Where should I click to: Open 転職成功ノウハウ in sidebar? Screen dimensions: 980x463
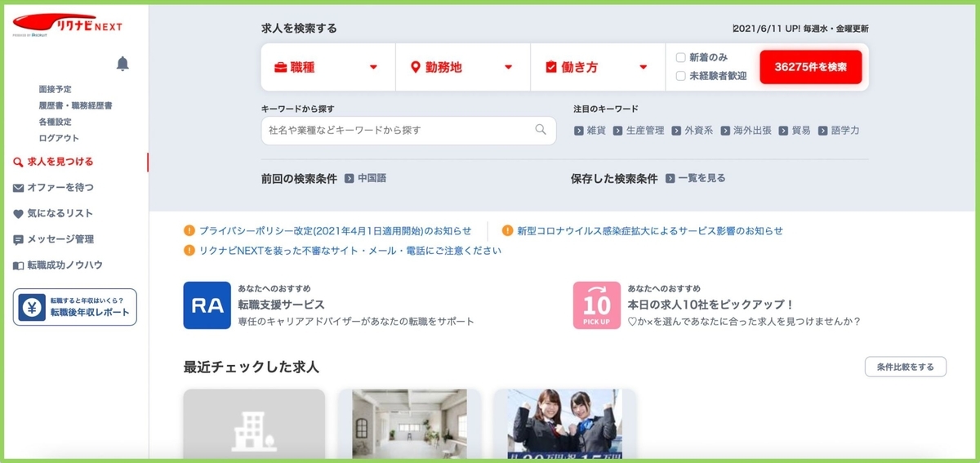pyautogui.click(x=65, y=266)
